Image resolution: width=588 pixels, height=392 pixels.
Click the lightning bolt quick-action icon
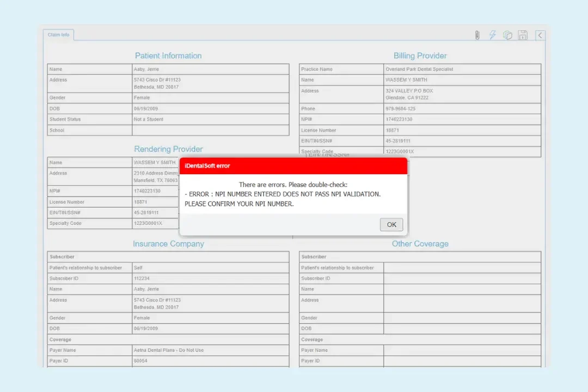(x=492, y=35)
